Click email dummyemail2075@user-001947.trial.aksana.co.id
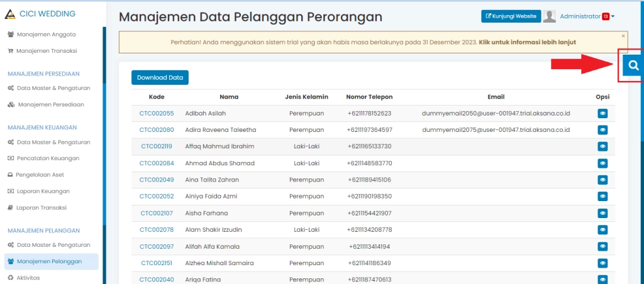The image size is (644, 284). point(496,129)
